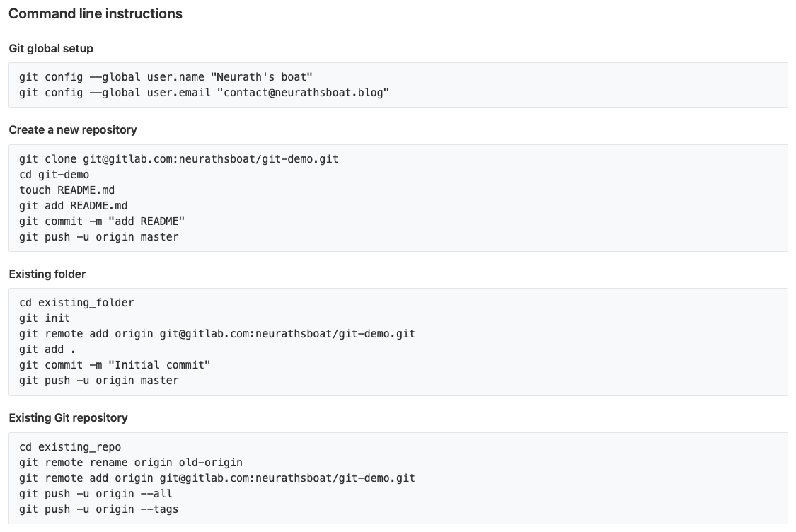Image resolution: width=796 pixels, height=532 pixels.
Task: Click the "git add README.md" line
Action: [74, 206]
